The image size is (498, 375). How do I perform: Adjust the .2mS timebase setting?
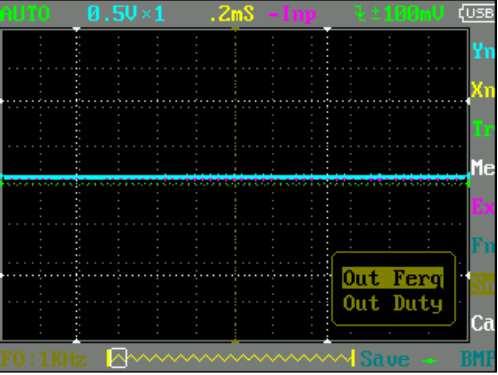tap(232, 15)
